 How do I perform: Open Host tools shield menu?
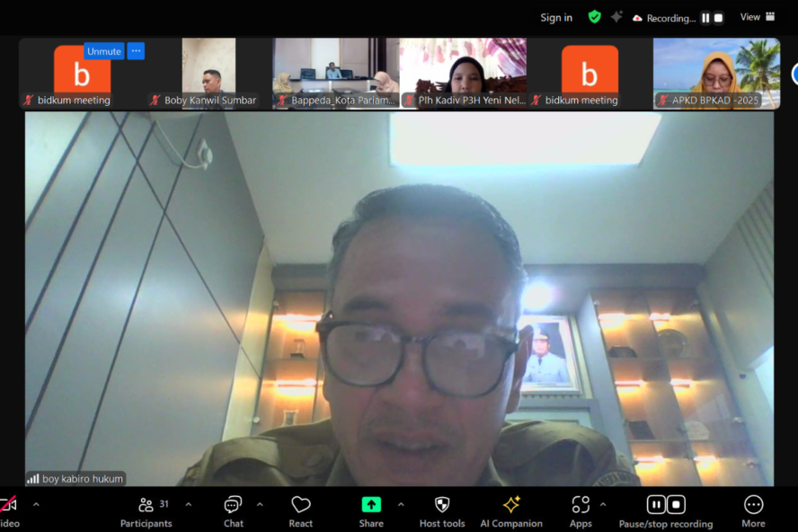click(x=442, y=511)
